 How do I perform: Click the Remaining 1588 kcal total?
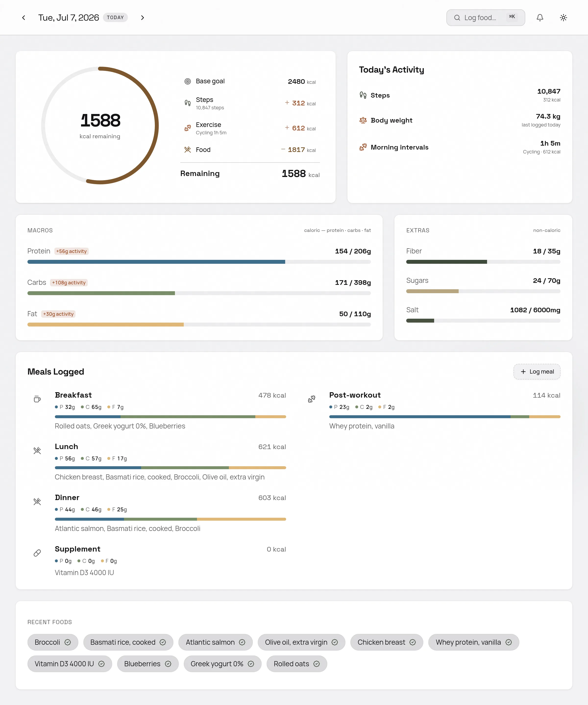point(300,174)
